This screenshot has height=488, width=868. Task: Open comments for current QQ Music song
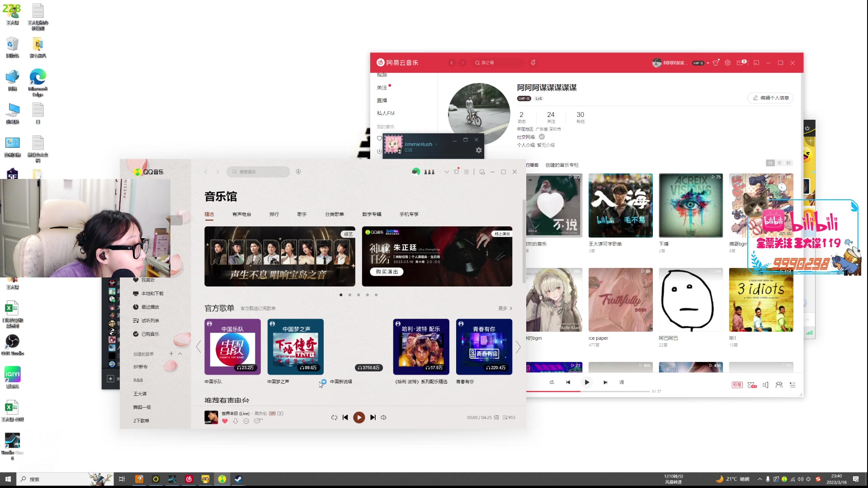click(x=258, y=421)
